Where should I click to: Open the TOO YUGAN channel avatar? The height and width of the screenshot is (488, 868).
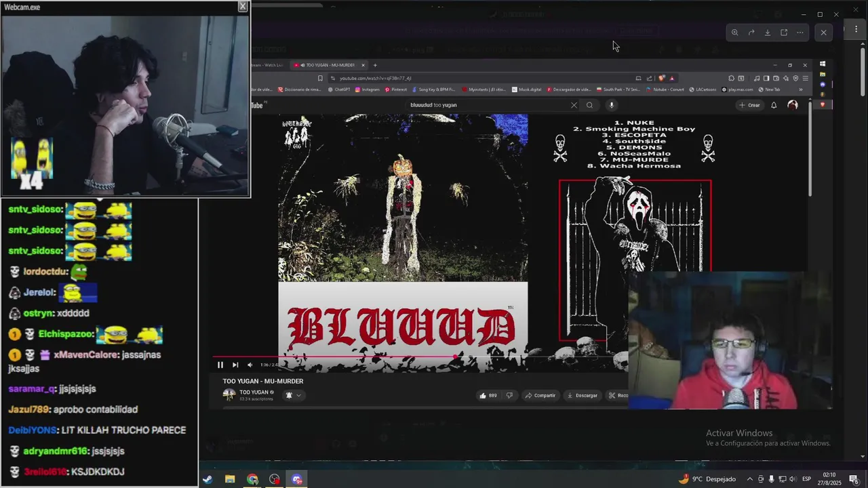pyautogui.click(x=229, y=394)
